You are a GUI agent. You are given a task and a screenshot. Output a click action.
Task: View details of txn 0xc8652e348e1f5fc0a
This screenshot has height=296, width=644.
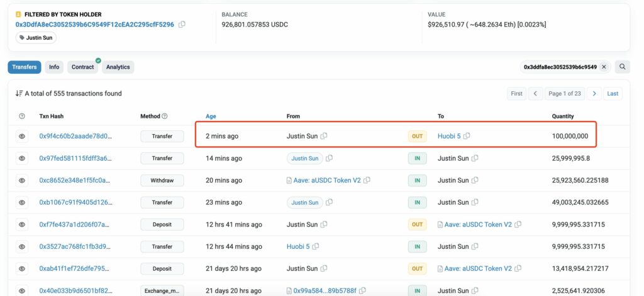(x=22, y=181)
